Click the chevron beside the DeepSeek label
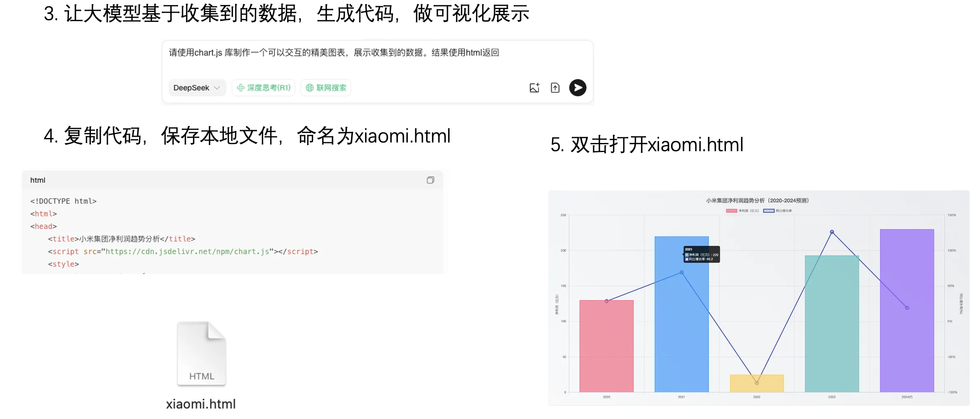The height and width of the screenshot is (419, 980). pyautogui.click(x=217, y=88)
